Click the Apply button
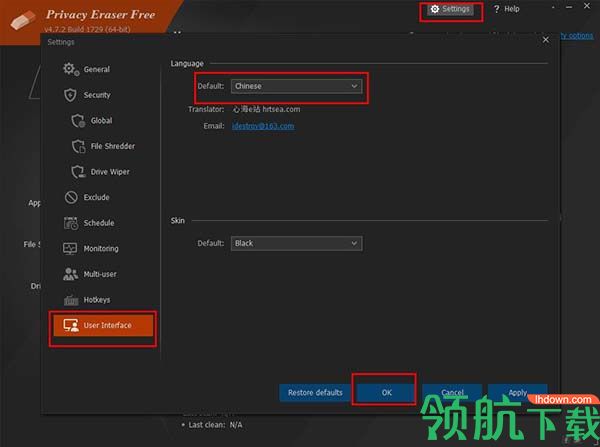Viewport: 600px width, 447px height. point(517,393)
